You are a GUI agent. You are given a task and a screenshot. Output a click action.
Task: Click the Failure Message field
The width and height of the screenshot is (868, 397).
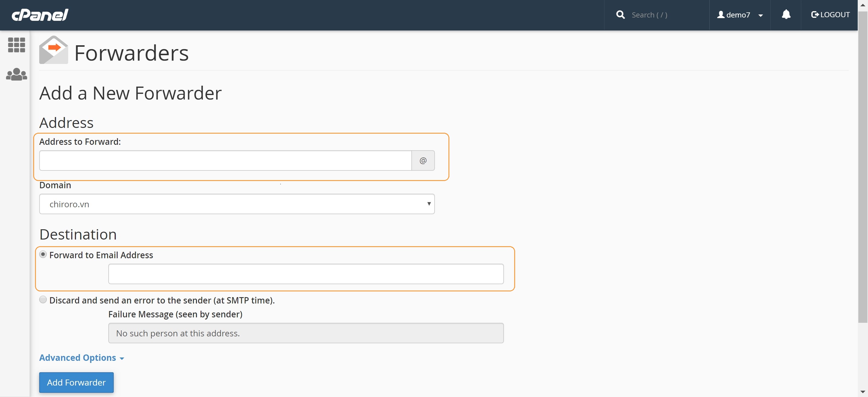tap(306, 333)
